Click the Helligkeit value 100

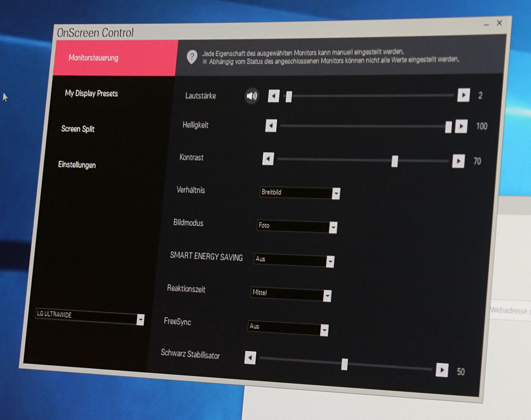tap(482, 126)
